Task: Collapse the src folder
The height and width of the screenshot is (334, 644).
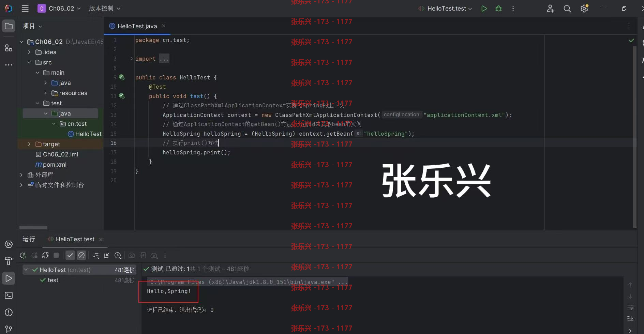Action: (x=29, y=62)
